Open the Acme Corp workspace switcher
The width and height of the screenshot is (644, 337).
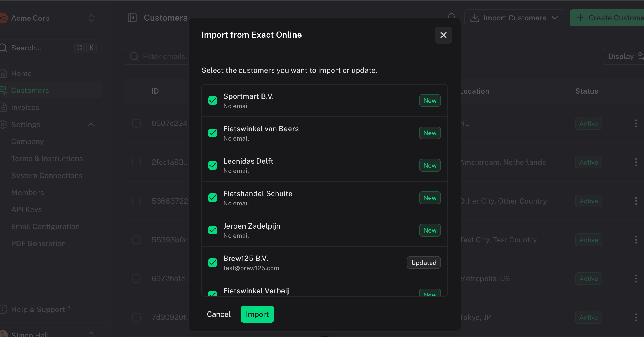[x=50, y=18]
